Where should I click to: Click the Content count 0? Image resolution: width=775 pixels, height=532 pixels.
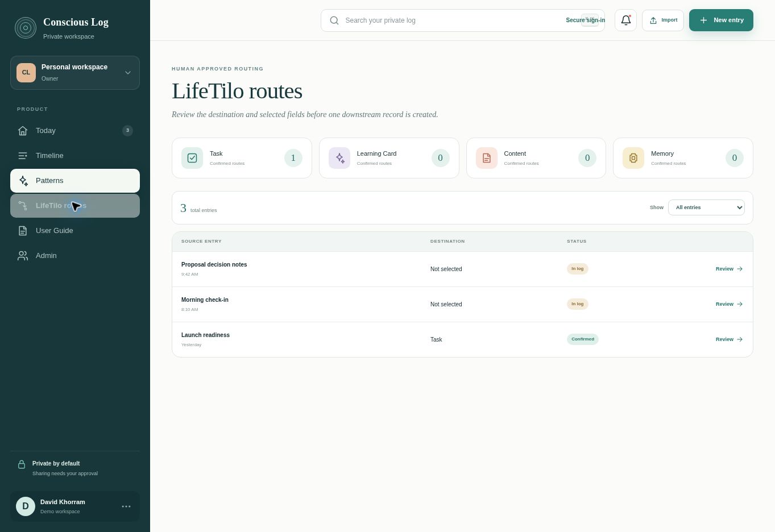click(x=587, y=158)
